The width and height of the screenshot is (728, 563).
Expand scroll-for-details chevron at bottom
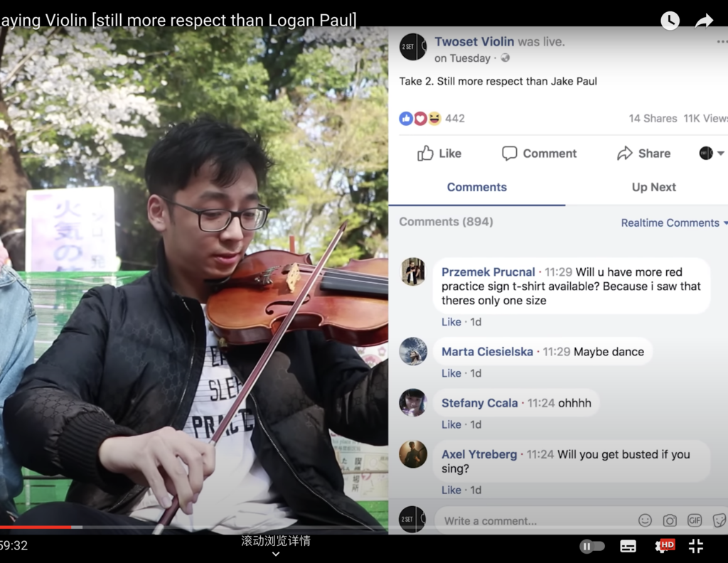tap(276, 554)
